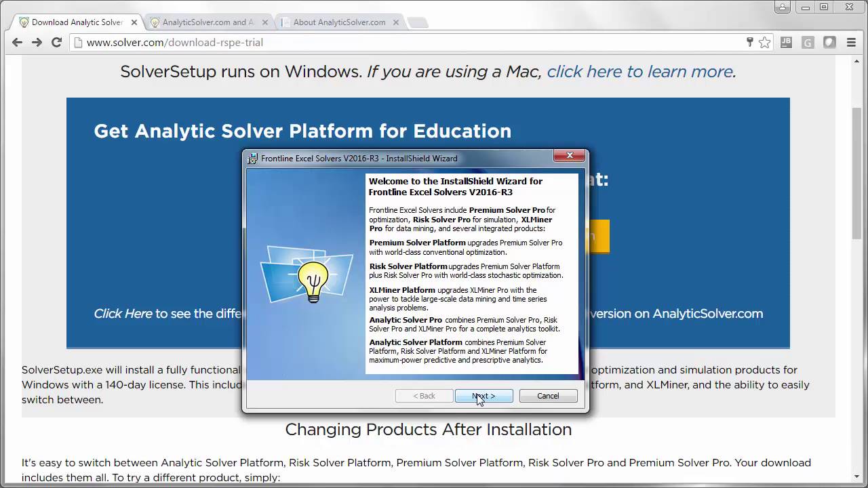The width and height of the screenshot is (868, 488).
Task: Click the orange button behind the wizard
Action: click(x=599, y=236)
